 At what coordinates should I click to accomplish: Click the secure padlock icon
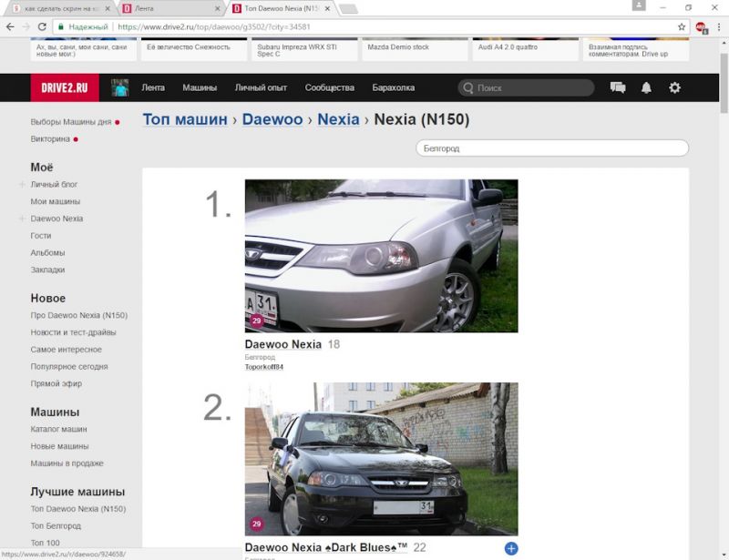tap(60, 27)
